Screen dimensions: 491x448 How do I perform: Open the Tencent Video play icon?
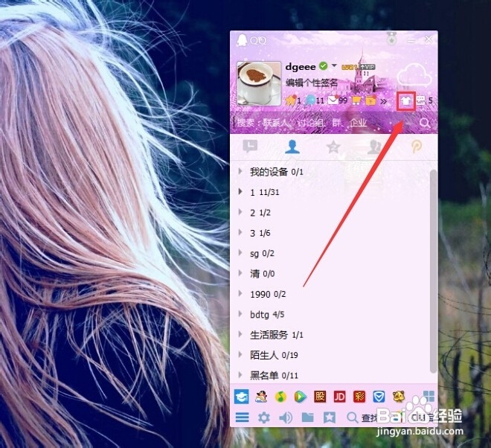click(301, 397)
